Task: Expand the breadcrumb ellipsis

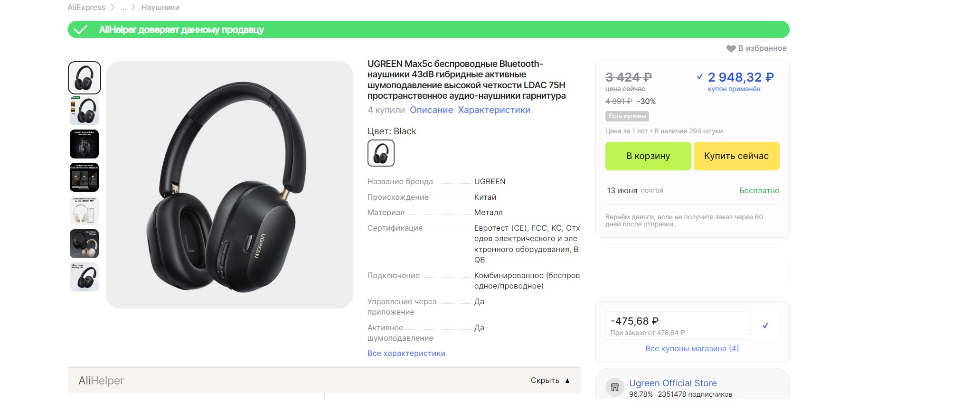Action: click(123, 8)
